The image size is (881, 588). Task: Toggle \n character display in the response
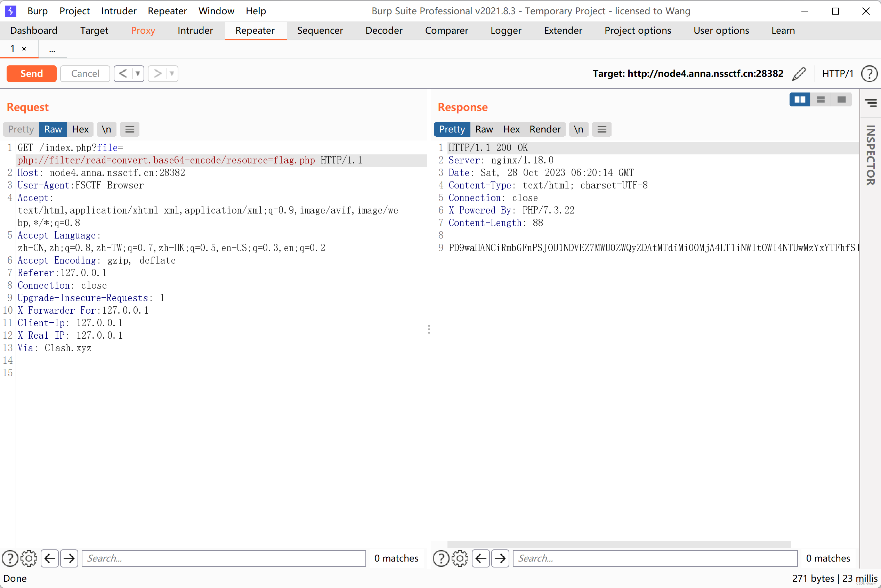point(579,129)
